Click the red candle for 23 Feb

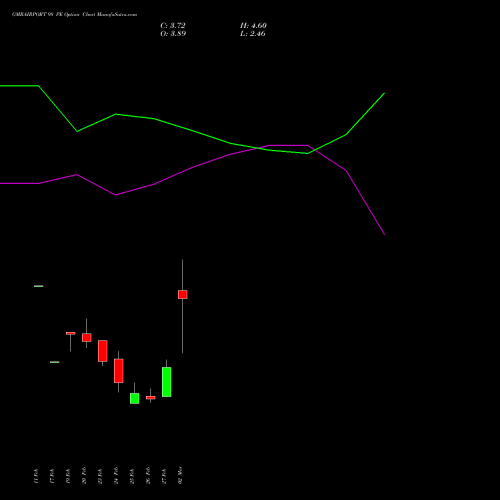(x=102, y=351)
